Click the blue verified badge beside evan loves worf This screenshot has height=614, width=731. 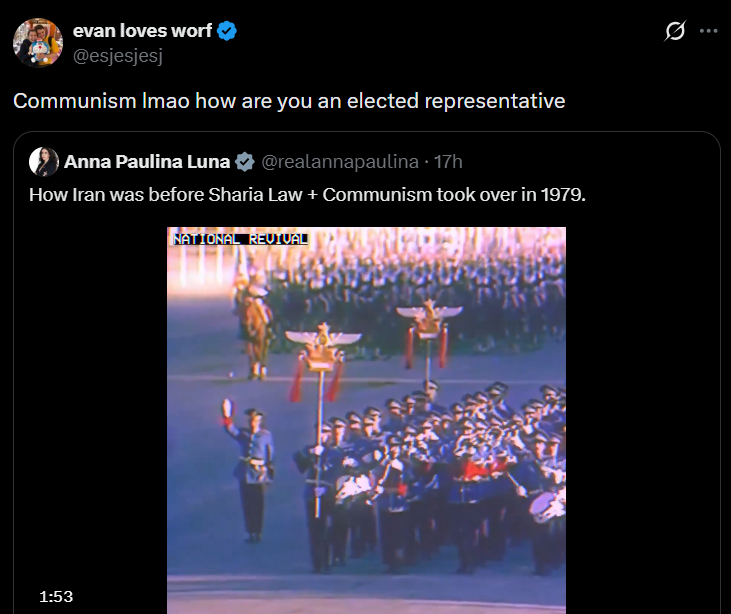227,31
